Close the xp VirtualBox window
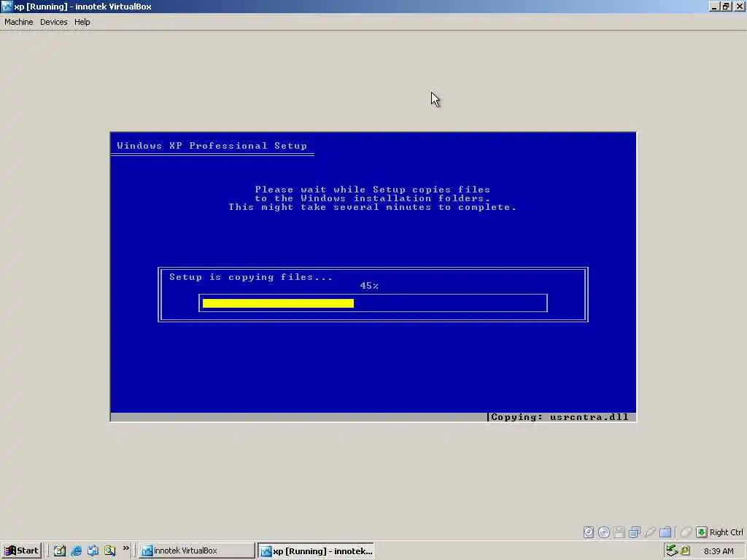This screenshot has width=747, height=560. [x=740, y=7]
